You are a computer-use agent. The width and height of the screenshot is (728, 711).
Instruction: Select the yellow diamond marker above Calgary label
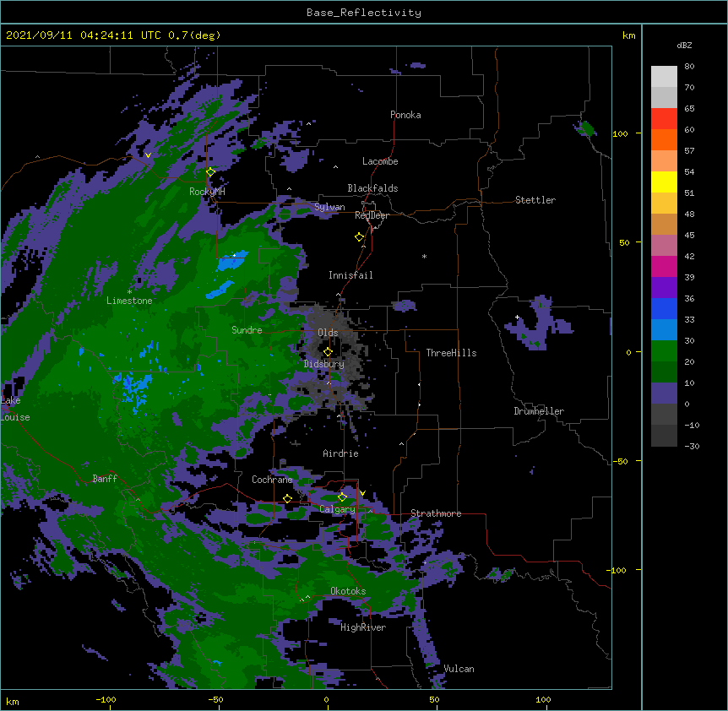click(x=342, y=497)
